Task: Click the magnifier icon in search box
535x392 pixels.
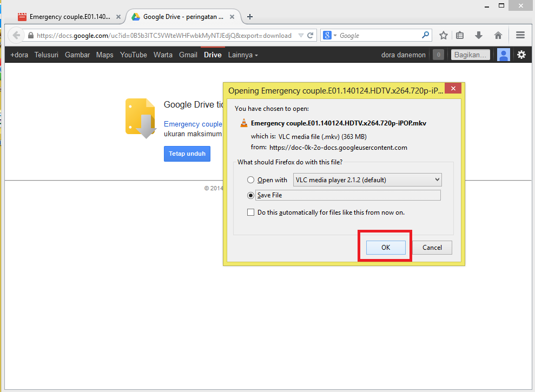Action: [425, 35]
